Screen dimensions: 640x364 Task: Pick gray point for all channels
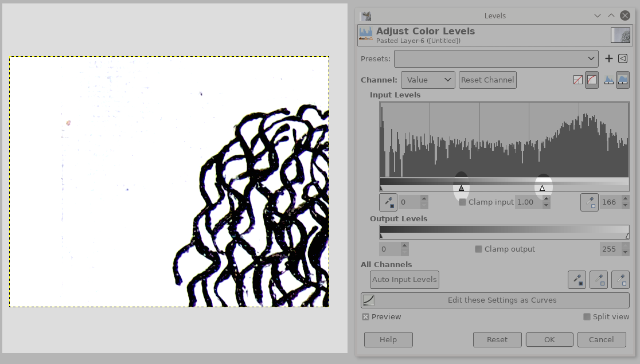pyautogui.click(x=599, y=280)
